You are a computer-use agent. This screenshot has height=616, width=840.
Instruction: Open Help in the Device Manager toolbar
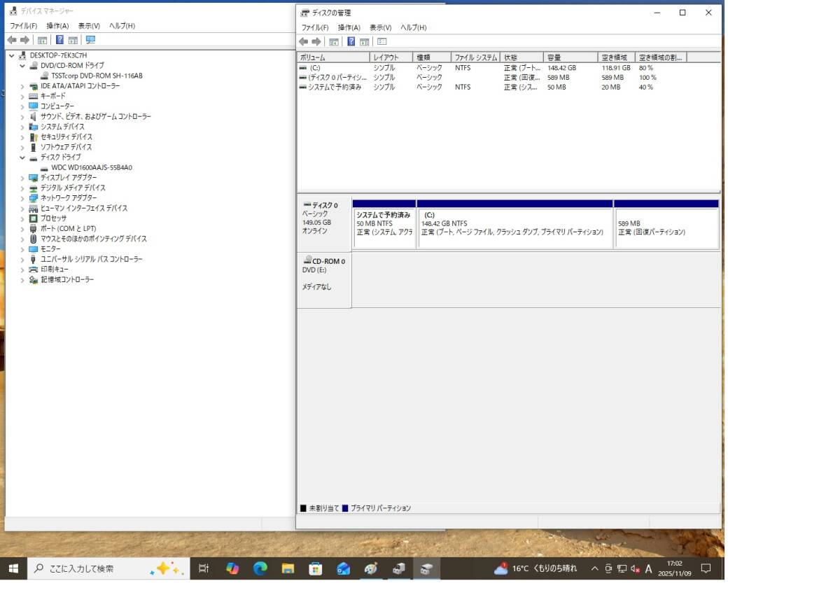tap(59, 40)
